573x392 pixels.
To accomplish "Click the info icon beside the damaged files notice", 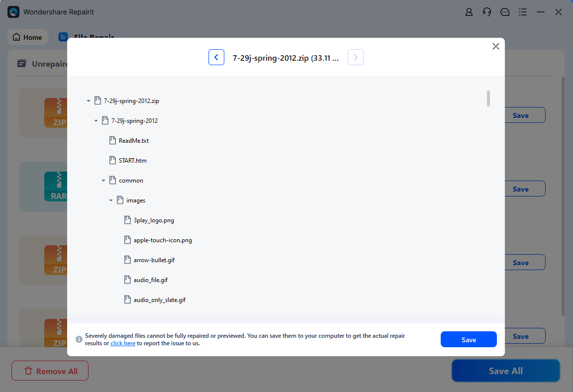I will click(79, 339).
